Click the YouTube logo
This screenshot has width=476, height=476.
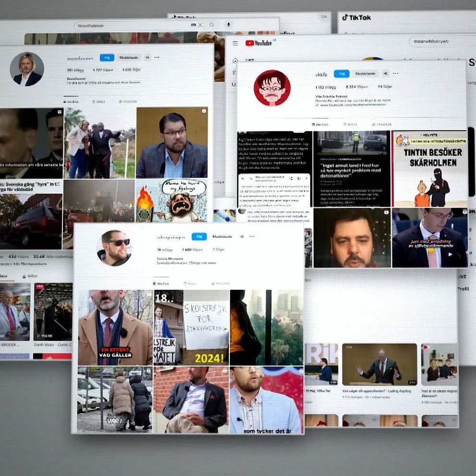(x=259, y=43)
